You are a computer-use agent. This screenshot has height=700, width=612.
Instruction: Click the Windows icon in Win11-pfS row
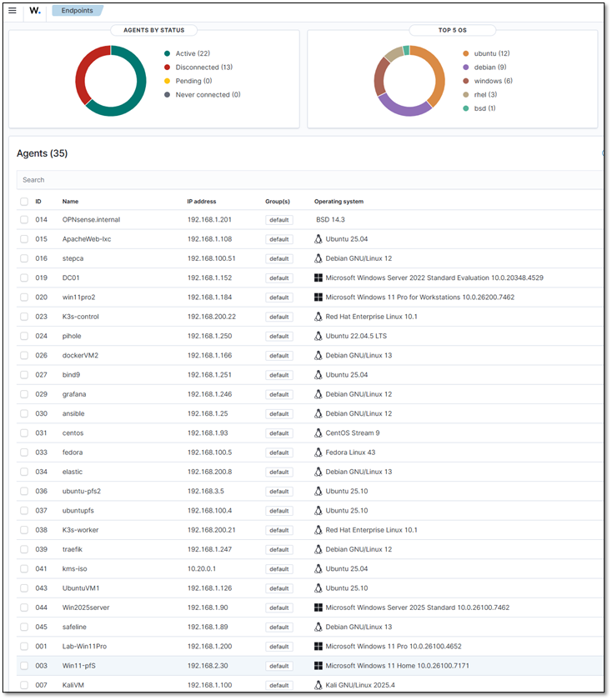[x=318, y=666]
